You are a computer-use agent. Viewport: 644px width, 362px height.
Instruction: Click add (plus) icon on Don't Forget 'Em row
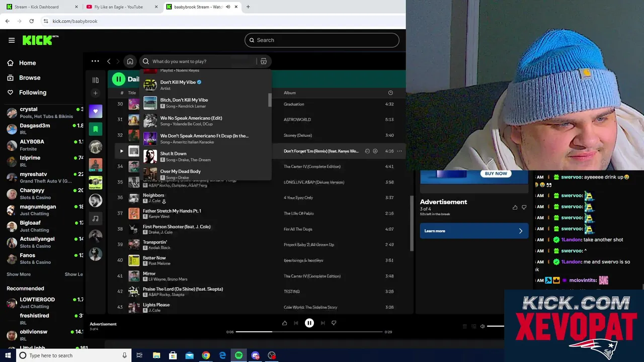point(375,151)
